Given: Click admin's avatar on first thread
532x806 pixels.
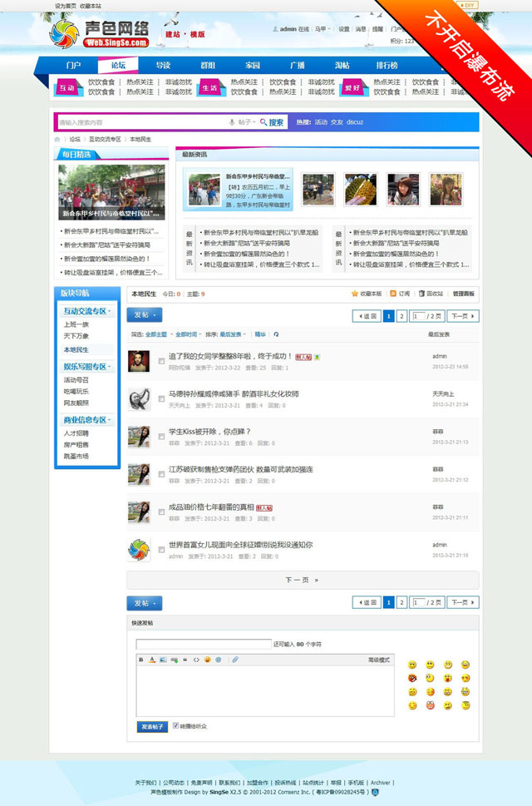Looking at the screenshot, I should point(139,361).
